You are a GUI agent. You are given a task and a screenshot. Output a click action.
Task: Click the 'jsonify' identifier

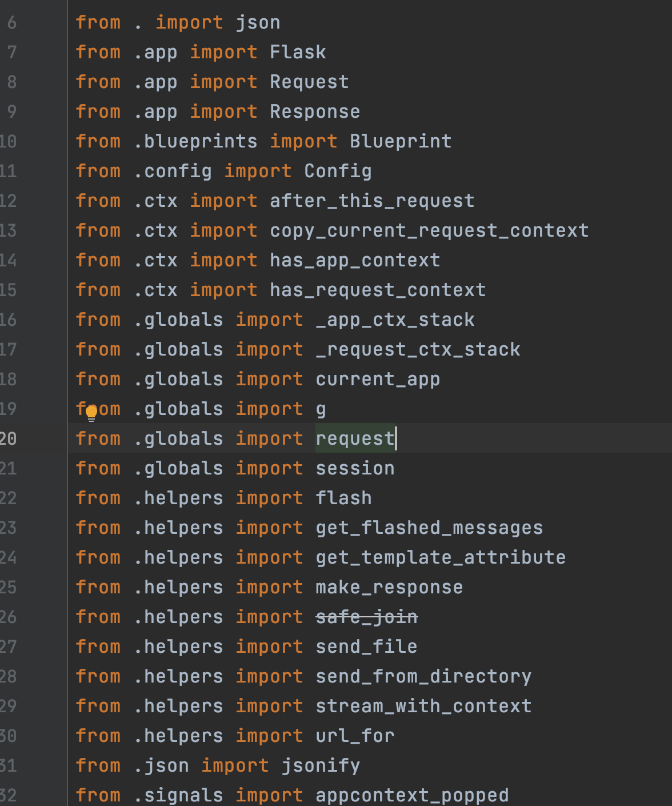tap(321, 765)
